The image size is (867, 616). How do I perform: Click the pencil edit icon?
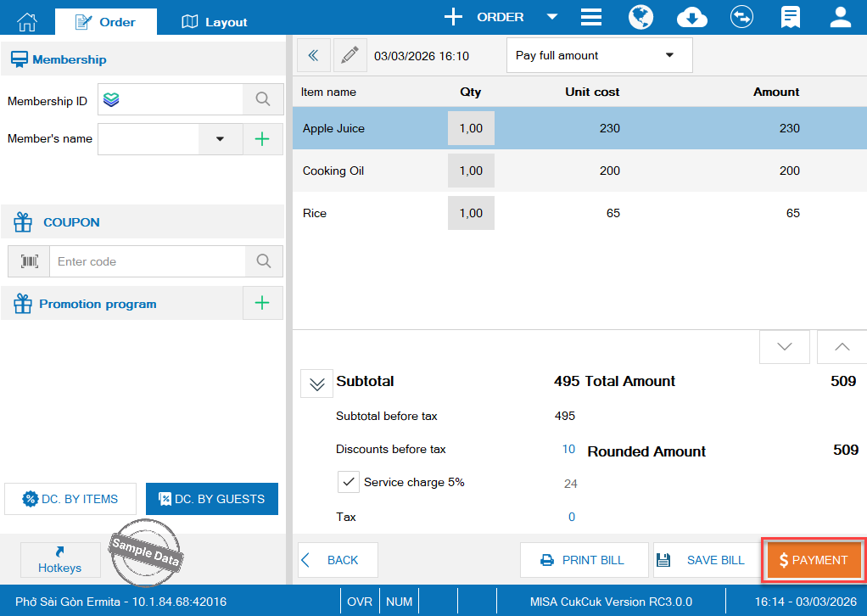pyautogui.click(x=350, y=55)
